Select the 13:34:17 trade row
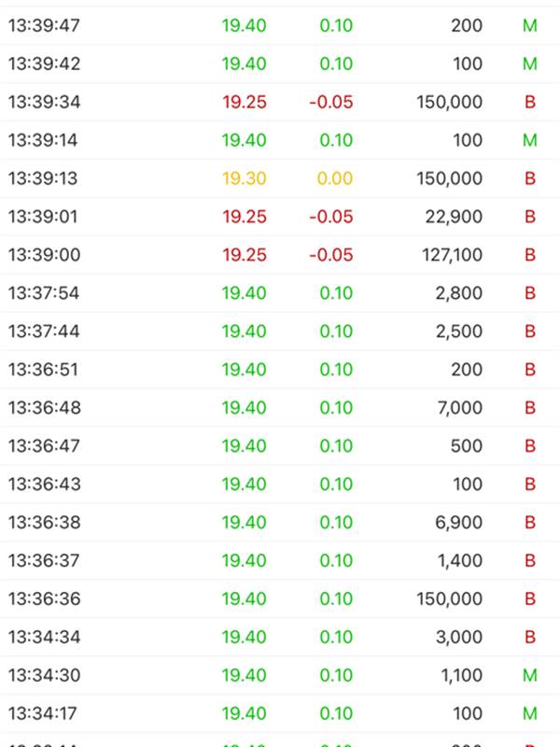 [280, 714]
